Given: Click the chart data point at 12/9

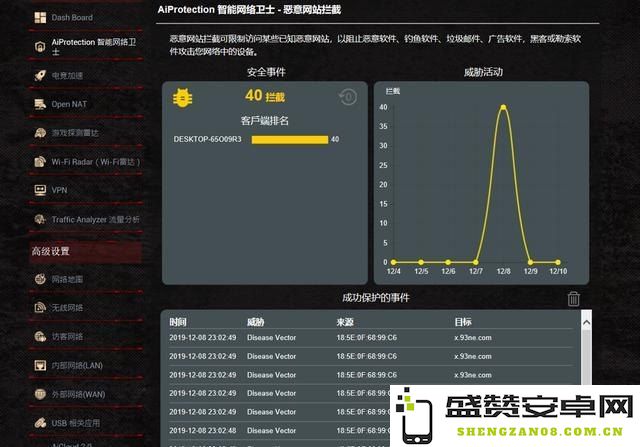Looking at the screenshot, I should (x=531, y=262).
